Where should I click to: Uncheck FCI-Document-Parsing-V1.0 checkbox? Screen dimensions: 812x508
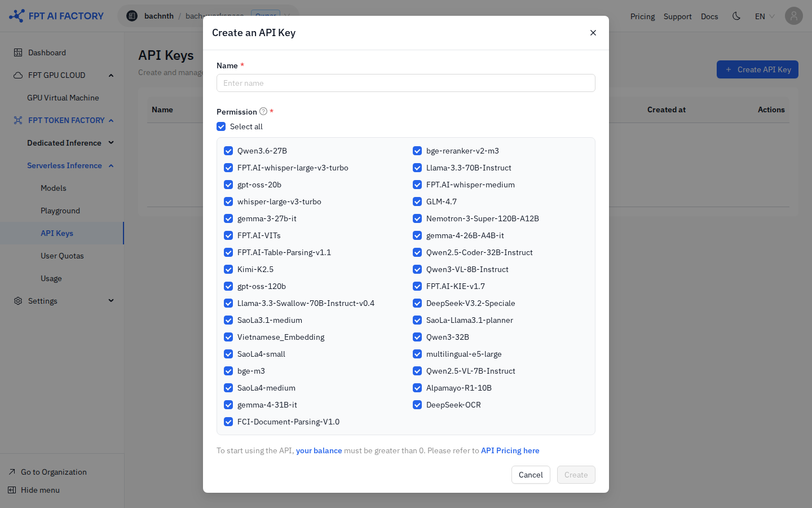[228, 422]
